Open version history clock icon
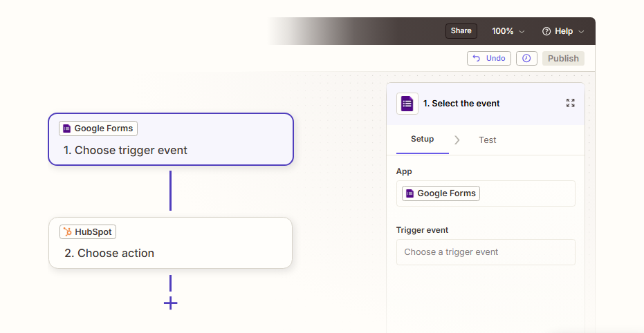 (x=526, y=58)
